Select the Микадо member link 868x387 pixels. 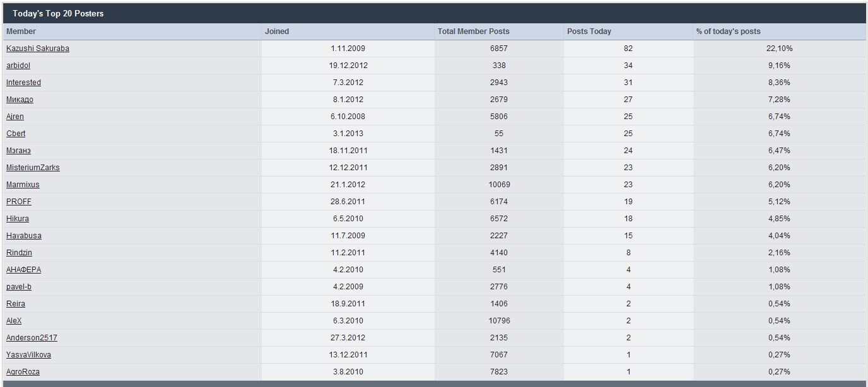pyautogui.click(x=20, y=100)
